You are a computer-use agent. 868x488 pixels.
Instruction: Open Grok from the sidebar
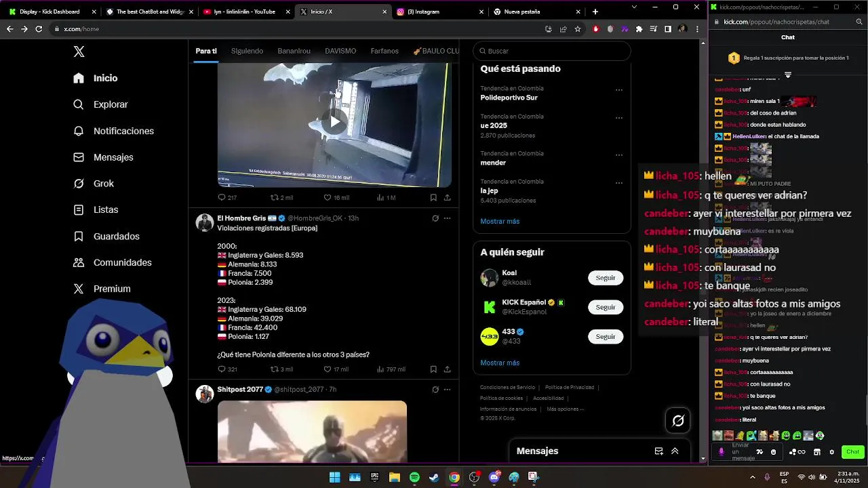coord(94,184)
